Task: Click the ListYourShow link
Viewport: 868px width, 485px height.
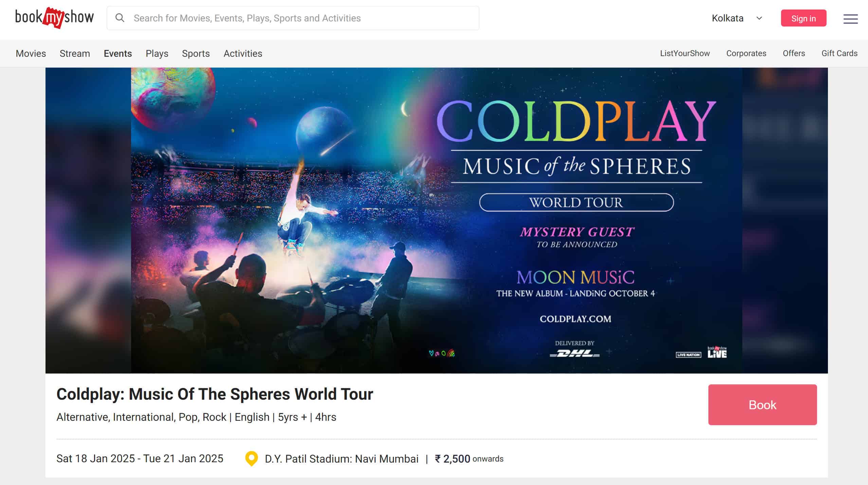Action: point(685,53)
